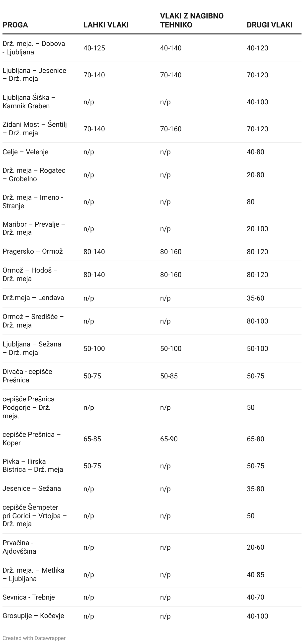Click the VLAKI Z NAGIBNO TEHNIKO header
Image resolution: width=304 pixels, height=644 pixels.
coord(192,20)
